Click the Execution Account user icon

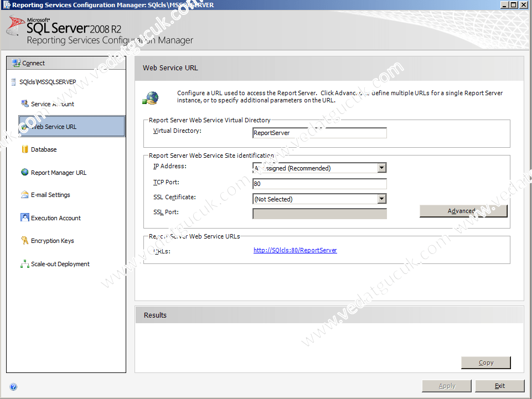[25, 217]
